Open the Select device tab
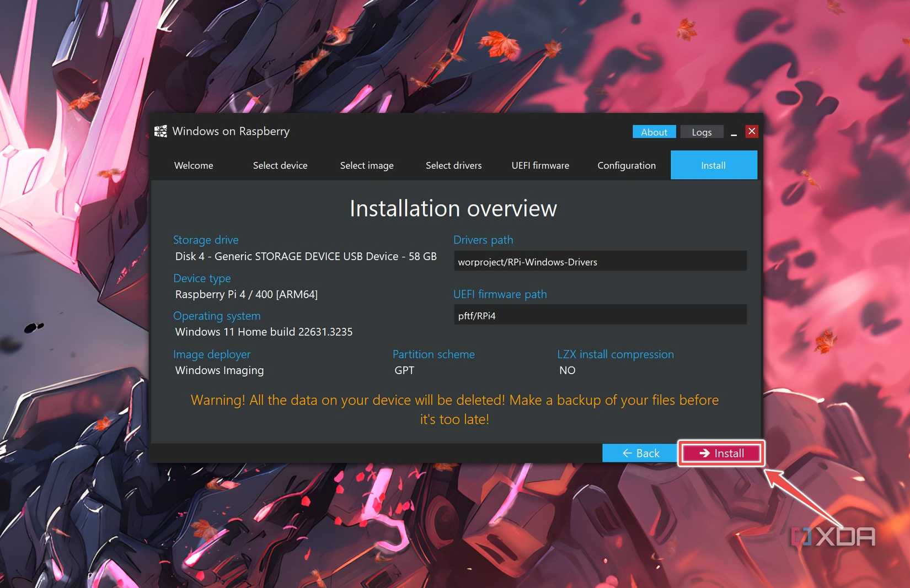The width and height of the screenshot is (910, 588). click(280, 165)
